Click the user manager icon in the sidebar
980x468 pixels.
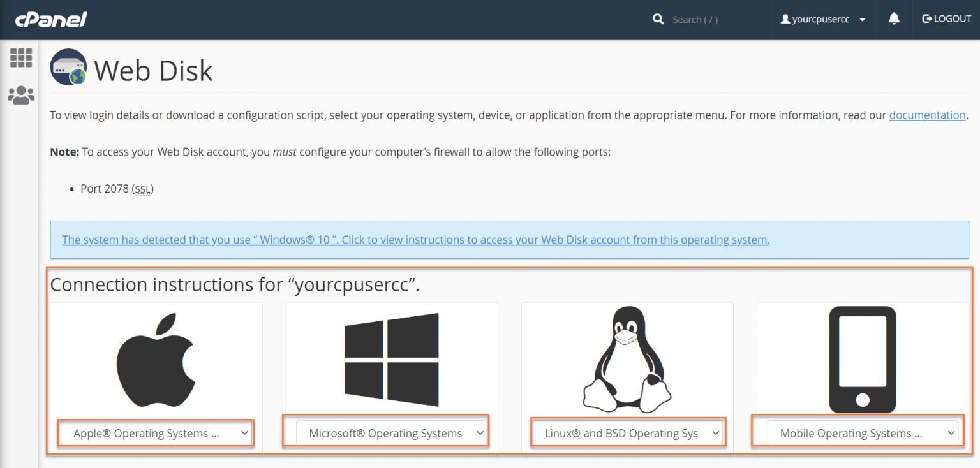pos(21,94)
